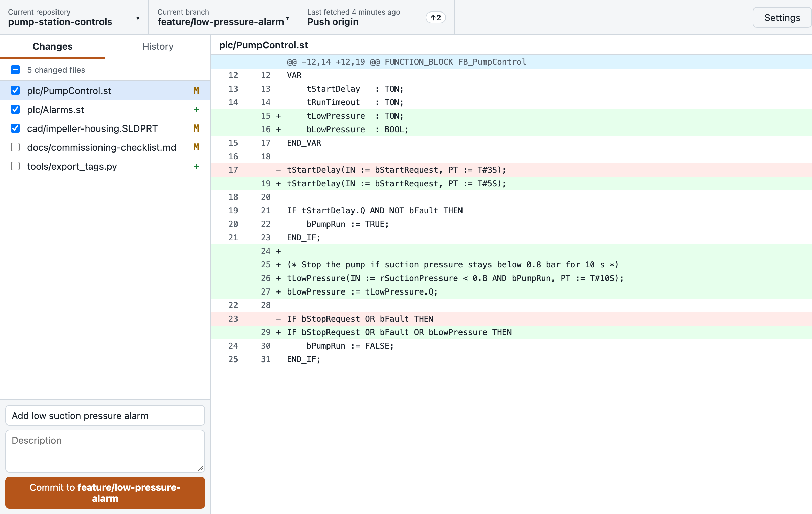The width and height of the screenshot is (812, 514).
Task: Click added line 15 tLowPressure : TON
Action: click(511, 116)
